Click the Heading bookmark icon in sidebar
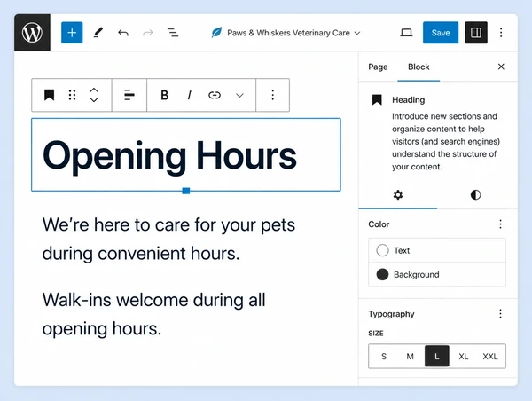 [377, 100]
